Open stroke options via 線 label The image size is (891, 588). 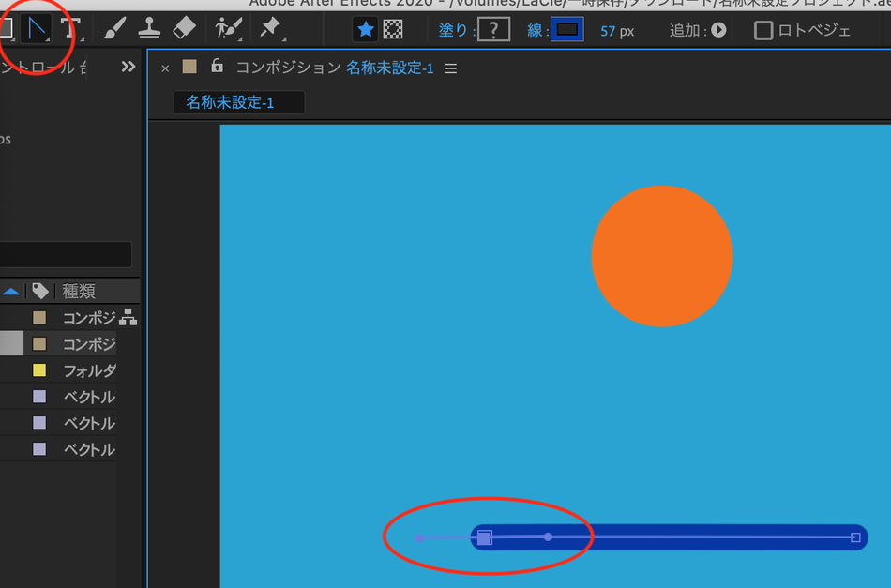pos(535,30)
